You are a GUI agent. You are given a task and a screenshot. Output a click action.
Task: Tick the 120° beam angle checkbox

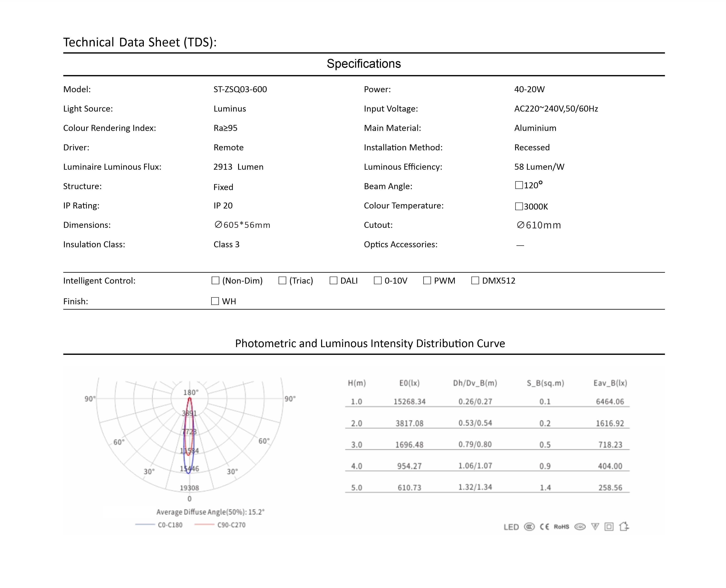pos(519,185)
